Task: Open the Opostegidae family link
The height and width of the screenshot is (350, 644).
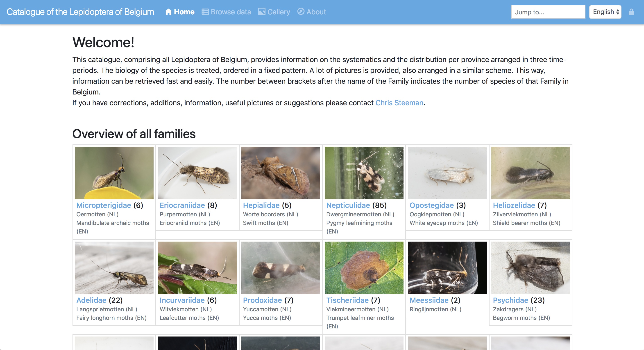Action: pyautogui.click(x=431, y=205)
